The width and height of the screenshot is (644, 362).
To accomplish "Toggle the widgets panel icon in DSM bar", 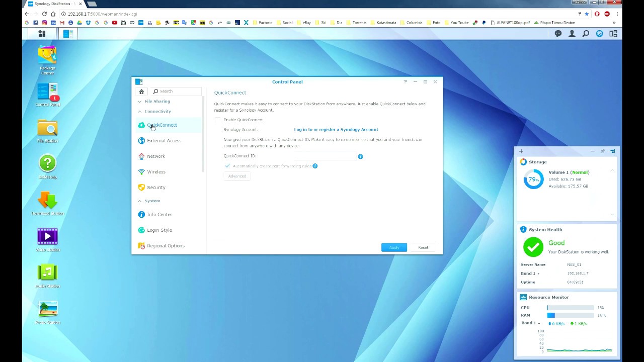I will 600,34.
